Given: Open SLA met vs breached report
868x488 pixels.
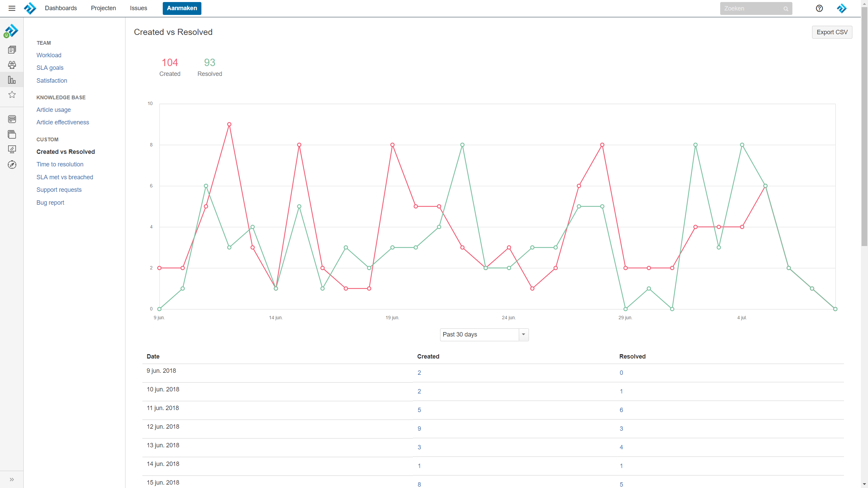Looking at the screenshot, I should tap(65, 177).
